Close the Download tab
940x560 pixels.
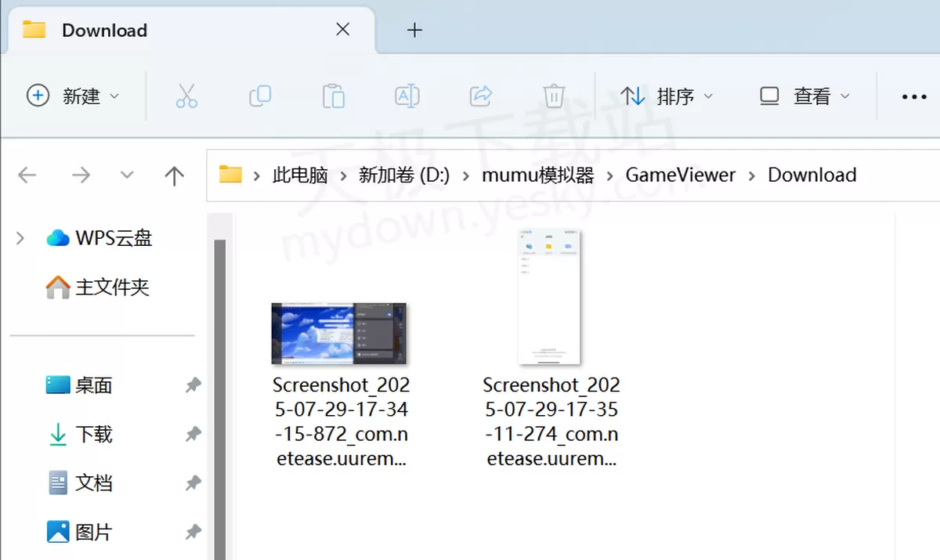coord(342,30)
